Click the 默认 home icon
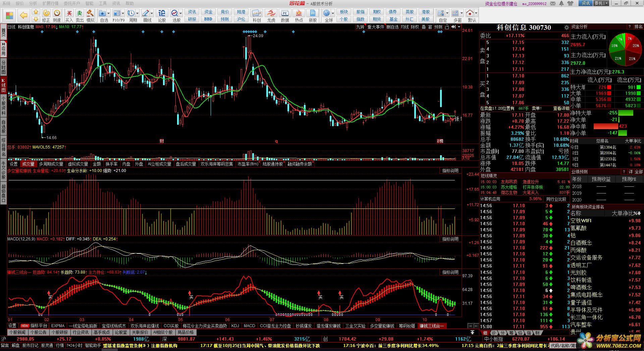 (470, 13)
